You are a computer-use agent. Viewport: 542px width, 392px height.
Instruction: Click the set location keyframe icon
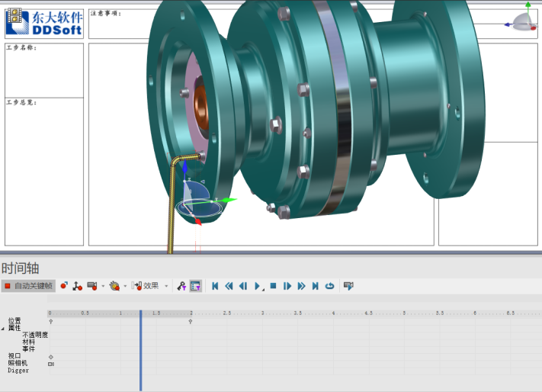click(x=77, y=286)
